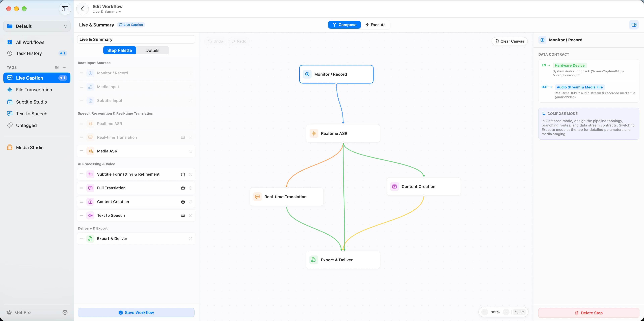
Task: Select Subtitle Formatting & Refinement step
Action: point(136,174)
